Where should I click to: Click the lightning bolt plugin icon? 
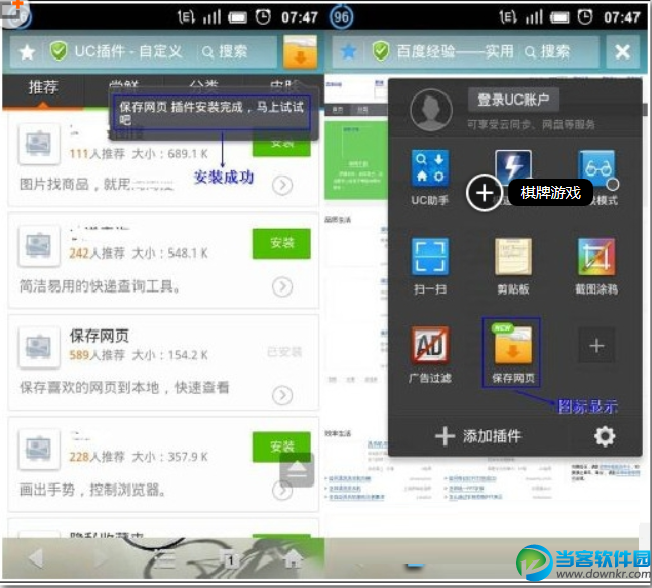513,164
